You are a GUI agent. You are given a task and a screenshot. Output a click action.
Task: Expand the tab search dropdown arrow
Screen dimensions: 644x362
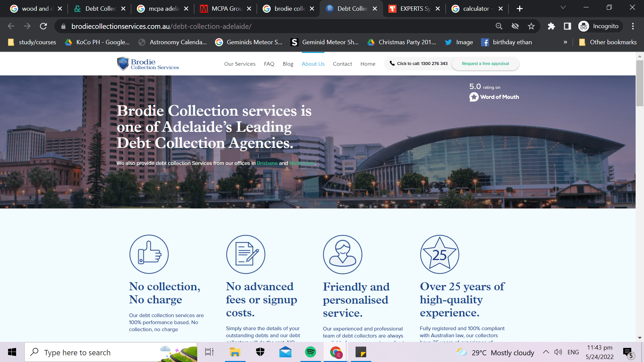click(x=563, y=7)
